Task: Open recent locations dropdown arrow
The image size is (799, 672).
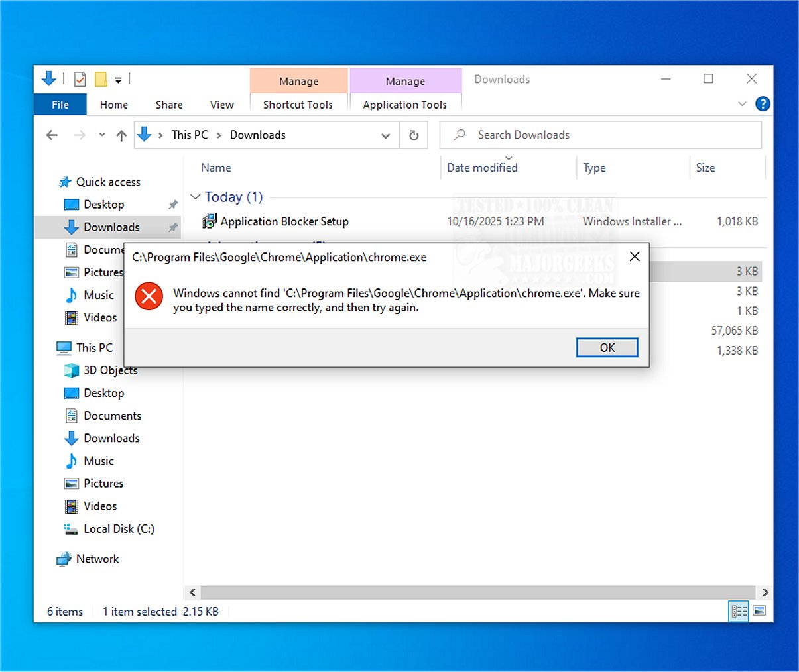Action: pos(101,135)
